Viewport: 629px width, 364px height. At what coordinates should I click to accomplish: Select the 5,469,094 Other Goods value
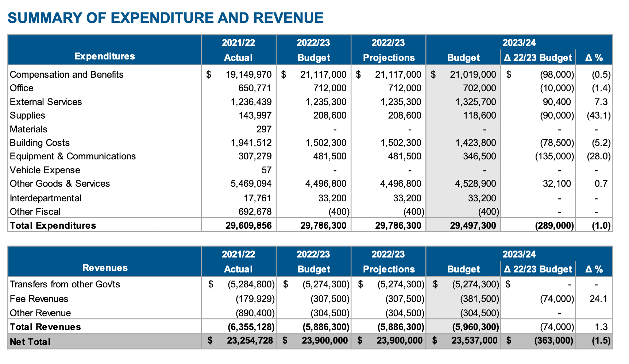[251, 183]
